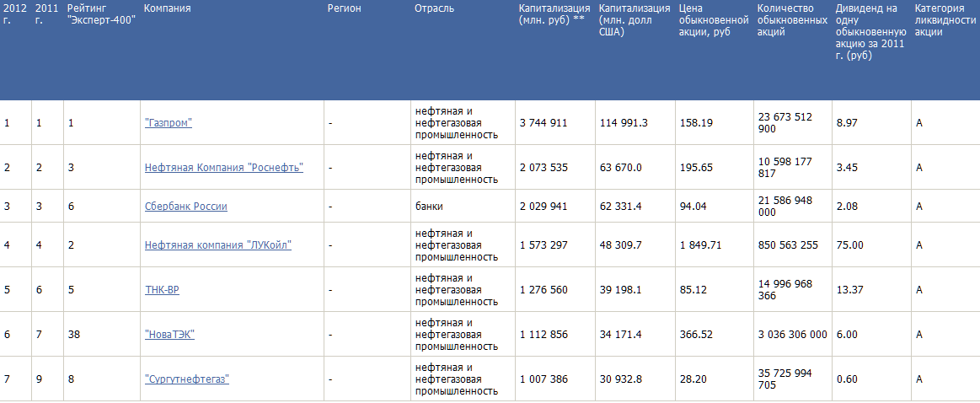This screenshot has height=403, width=980.
Task: Select dividend value 6.00
Action: pyautogui.click(x=847, y=335)
